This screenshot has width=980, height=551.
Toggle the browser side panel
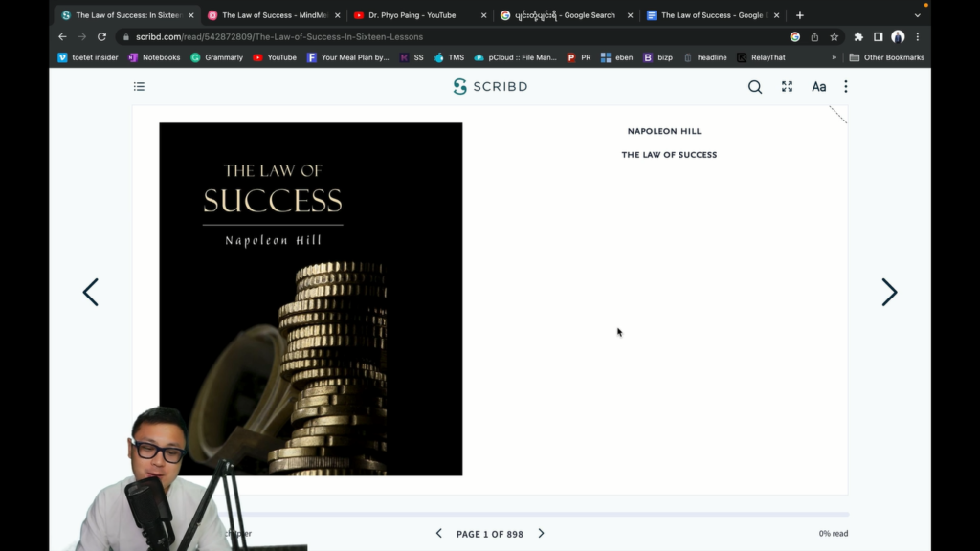click(879, 37)
